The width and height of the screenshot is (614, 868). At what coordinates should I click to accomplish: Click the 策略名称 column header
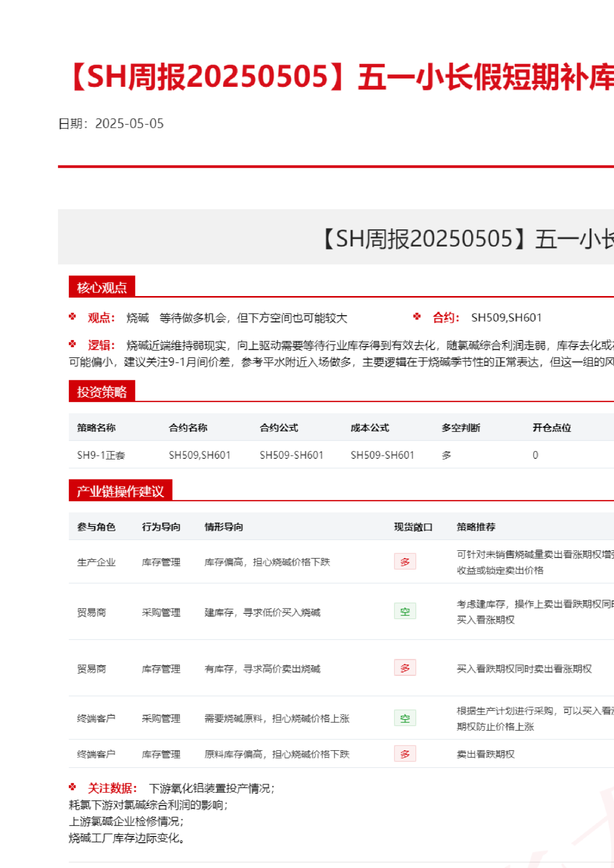96,428
